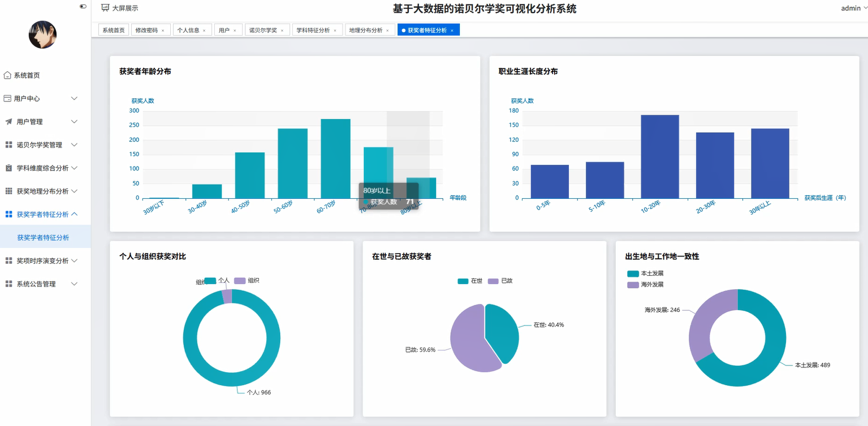Viewport: 868px width, 426px height.
Task: Click the 大屏展示 presentation icon
Action: coord(105,8)
